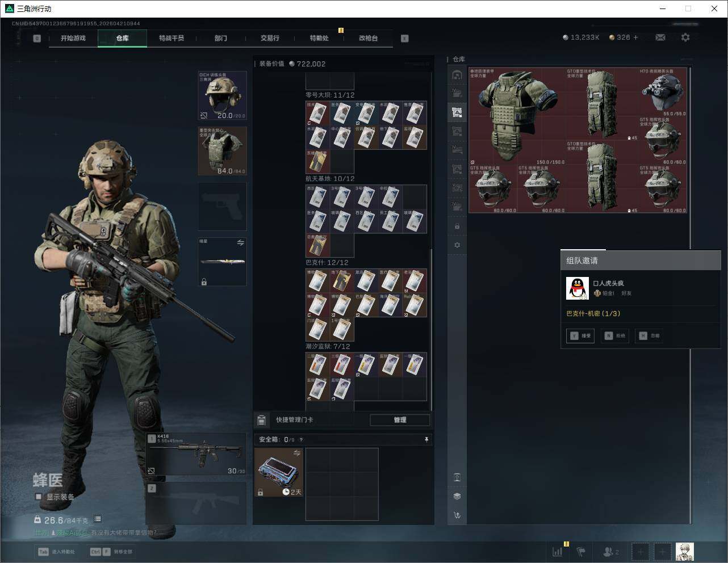
Task: Click the 巴克什-机密 (1/3) invite text
Action: click(x=593, y=313)
